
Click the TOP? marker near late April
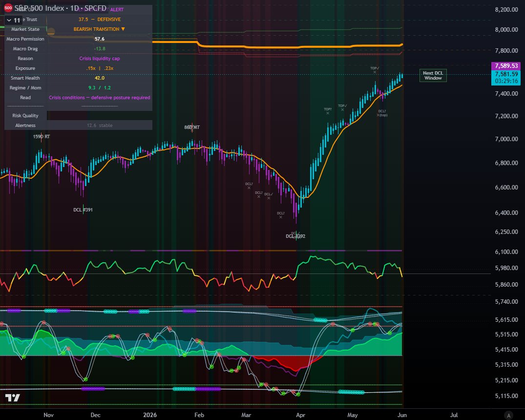click(x=328, y=111)
